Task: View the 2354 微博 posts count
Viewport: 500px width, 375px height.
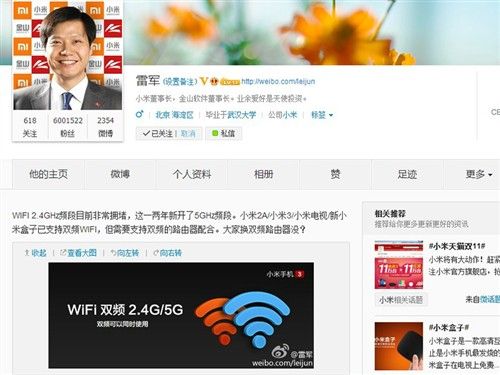Action: point(105,127)
